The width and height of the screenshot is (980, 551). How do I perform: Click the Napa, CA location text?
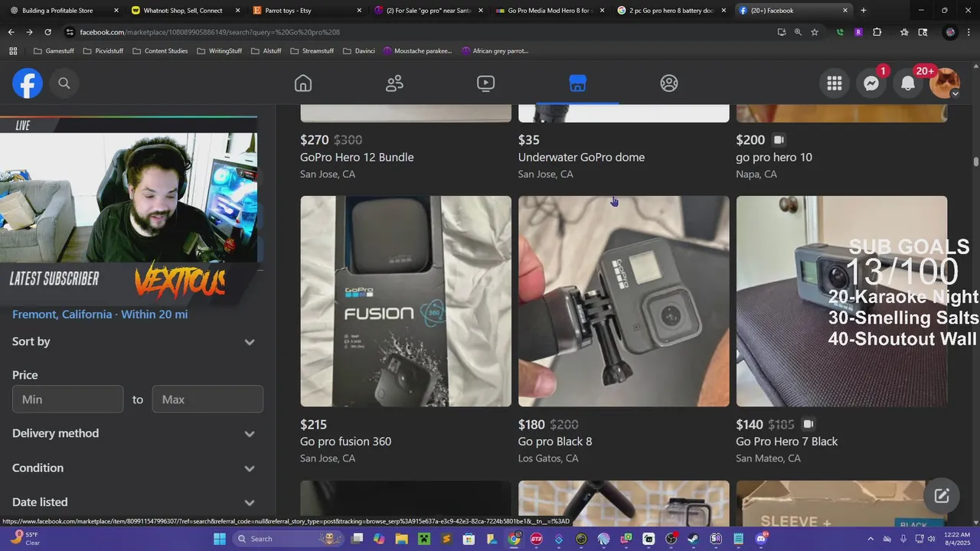756,174
